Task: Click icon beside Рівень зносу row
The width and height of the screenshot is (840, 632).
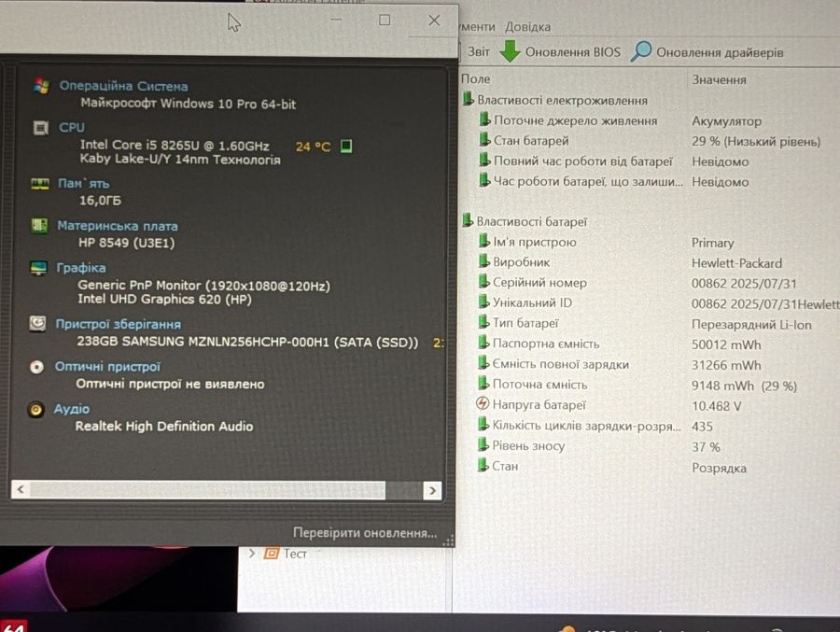Action: coord(483,445)
